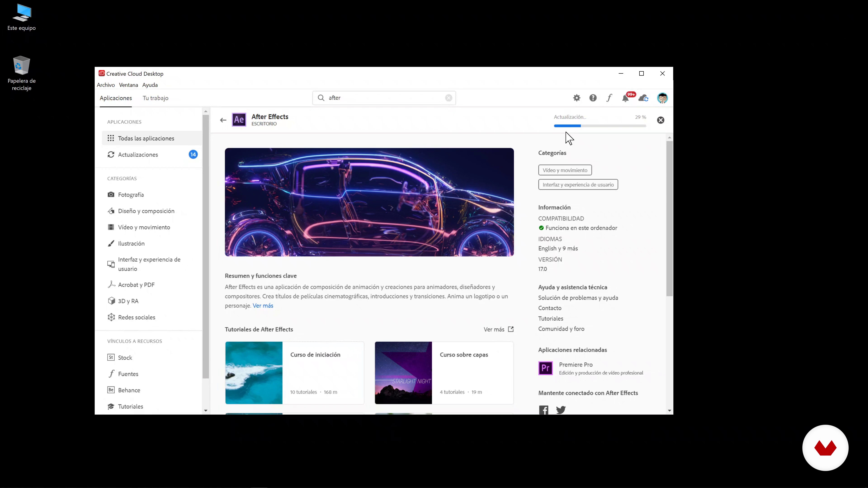Cancel the After Effects update
The height and width of the screenshot is (488, 868).
(660, 120)
